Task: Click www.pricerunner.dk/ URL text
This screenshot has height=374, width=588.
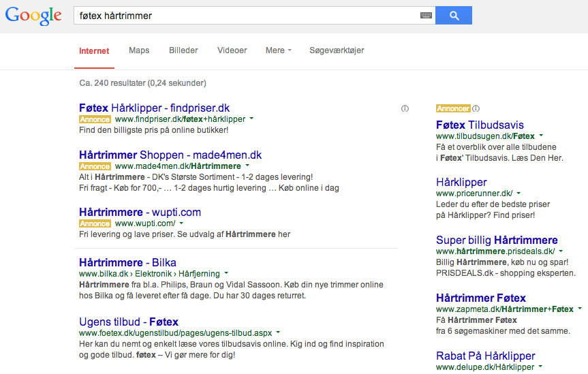Action: tap(474, 193)
